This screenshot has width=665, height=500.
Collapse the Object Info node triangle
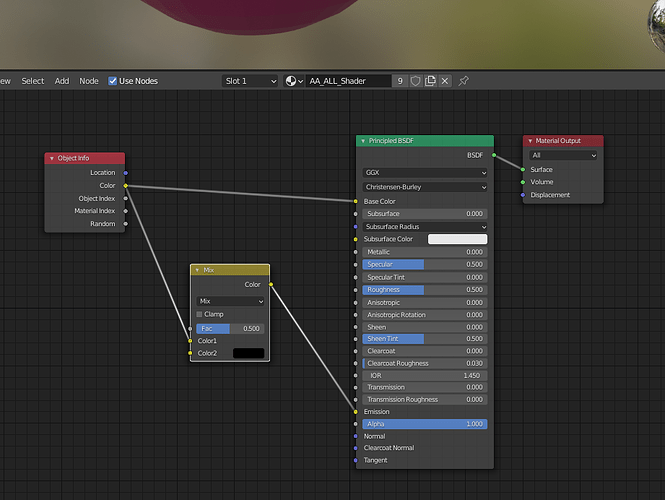pos(52,158)
